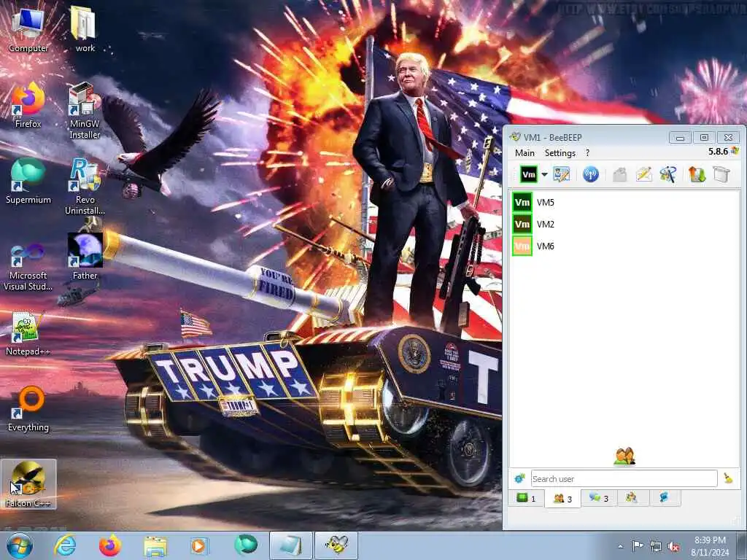Image resolution: width=747 pixels, height=560 pixels.
Task: Select the Computer desktop icon
Action: 28,29
